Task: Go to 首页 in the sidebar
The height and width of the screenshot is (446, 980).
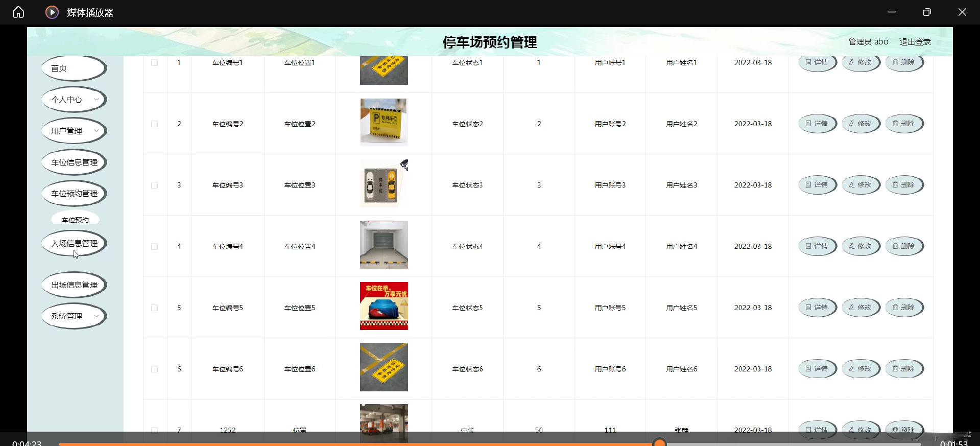Action: (74, 68)
